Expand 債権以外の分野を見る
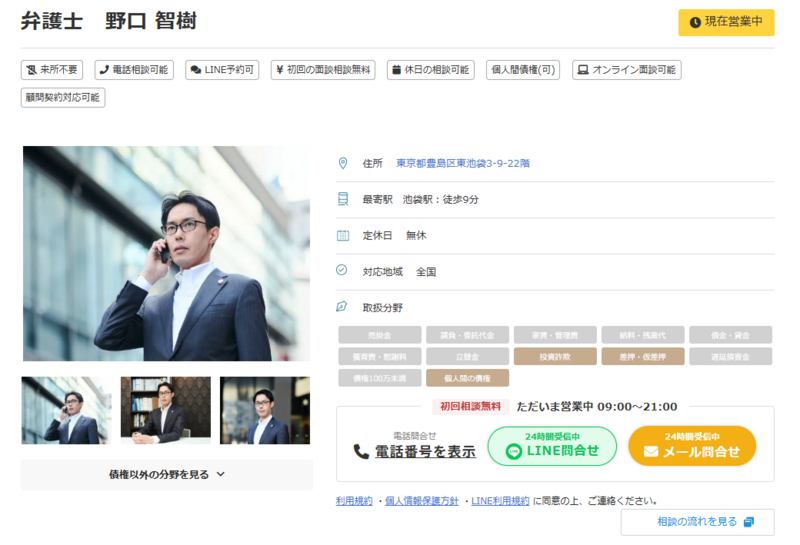 tap(167, 475)
